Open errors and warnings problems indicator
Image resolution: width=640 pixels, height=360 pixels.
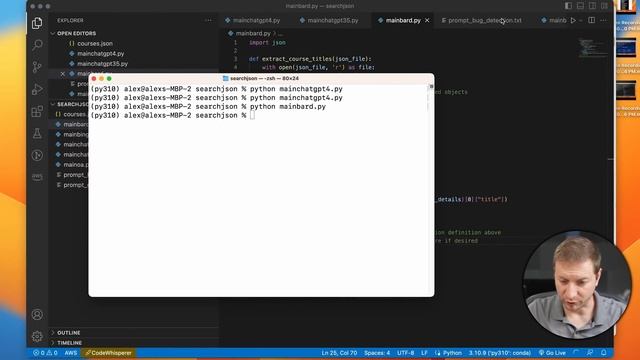point(45,353)
